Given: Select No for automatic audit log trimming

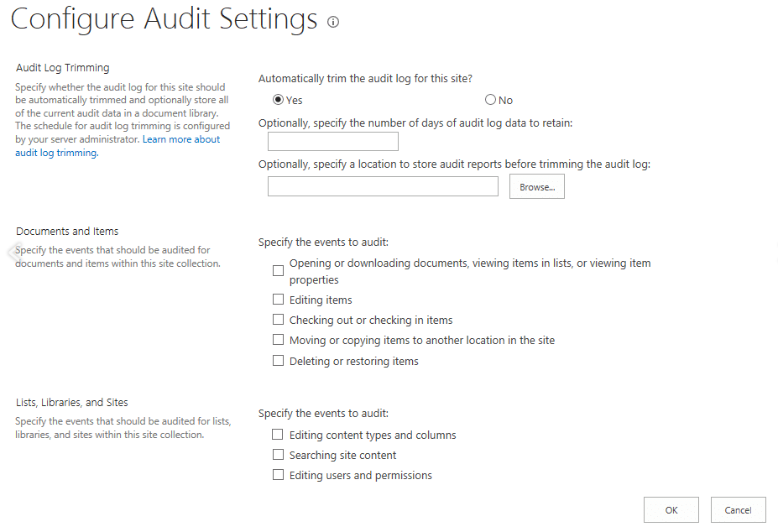Looking at the screenshot, I should (x=490, y=100).
